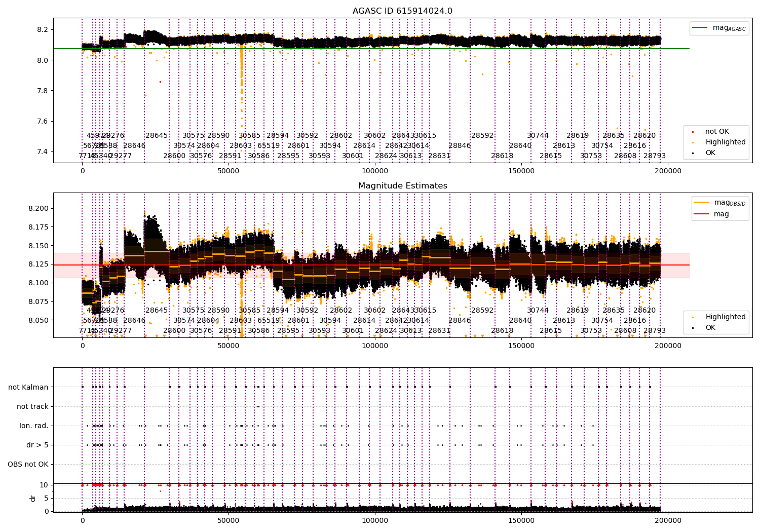Click 'Highlighted' in the AGASC ID plot legend
Screen dimensions: 760x532
725,142
